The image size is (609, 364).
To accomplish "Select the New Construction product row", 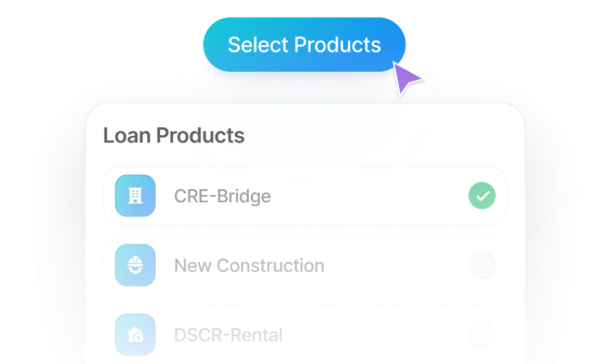I will [x=304, y=265].
